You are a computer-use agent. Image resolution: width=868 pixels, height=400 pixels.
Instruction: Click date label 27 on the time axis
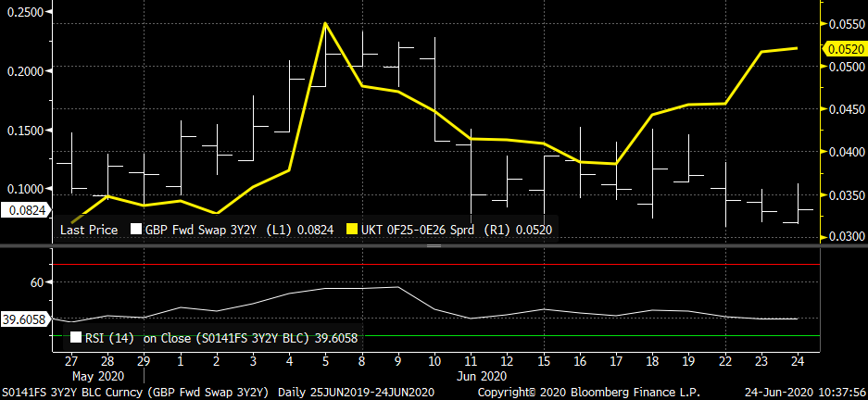[70, 361]
